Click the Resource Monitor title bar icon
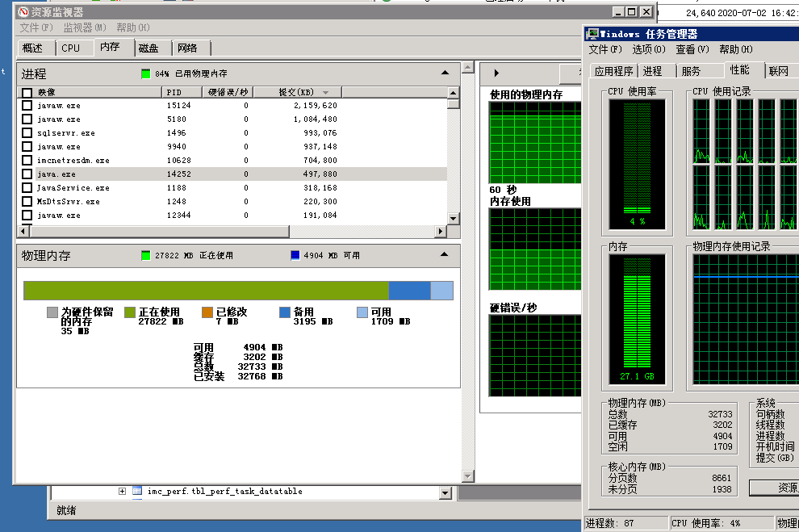 coord(23,12)
